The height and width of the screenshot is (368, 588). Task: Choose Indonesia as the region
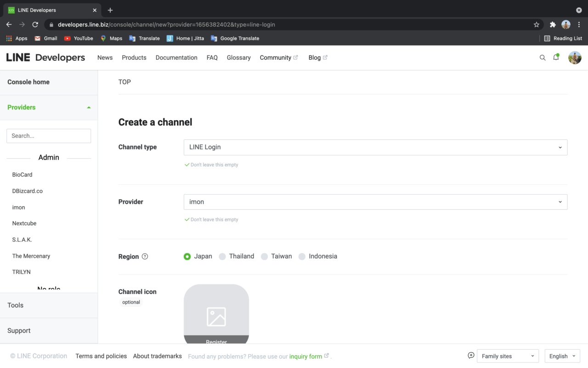[x=302, y=257]
